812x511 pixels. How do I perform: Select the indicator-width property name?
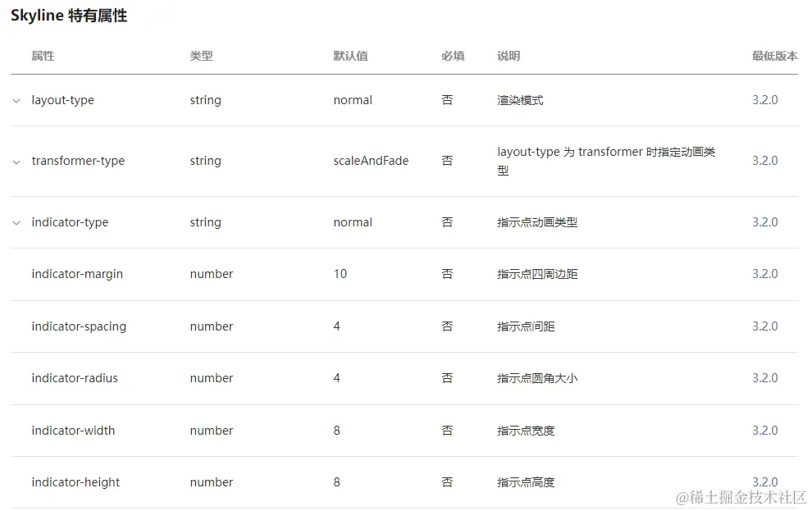(x=73, y=431)
